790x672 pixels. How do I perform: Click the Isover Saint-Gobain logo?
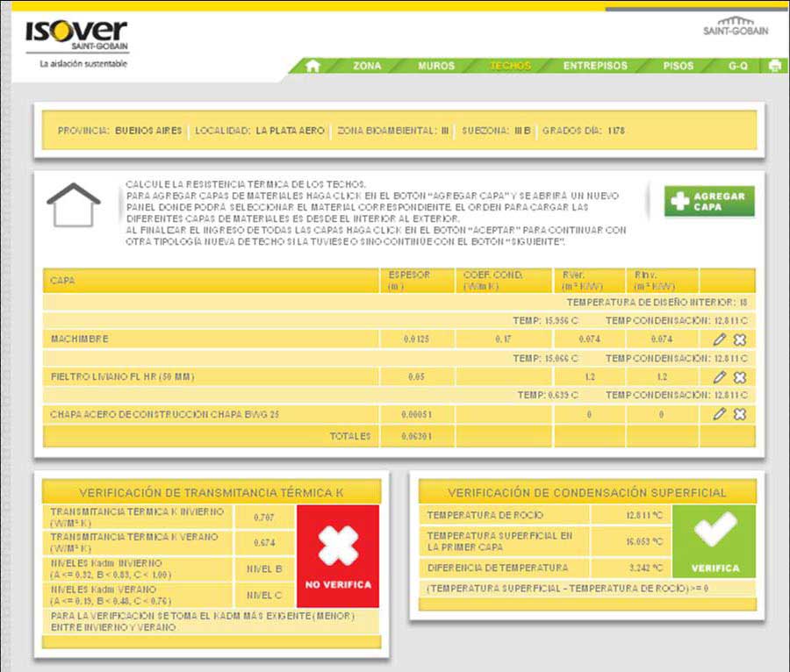(75, 37)
